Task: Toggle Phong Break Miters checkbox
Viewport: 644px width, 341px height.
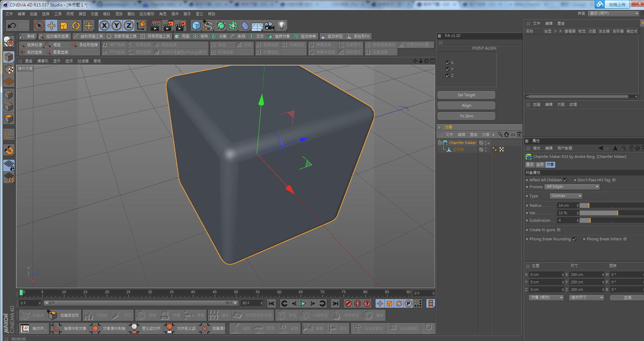Action: (625, 239)
